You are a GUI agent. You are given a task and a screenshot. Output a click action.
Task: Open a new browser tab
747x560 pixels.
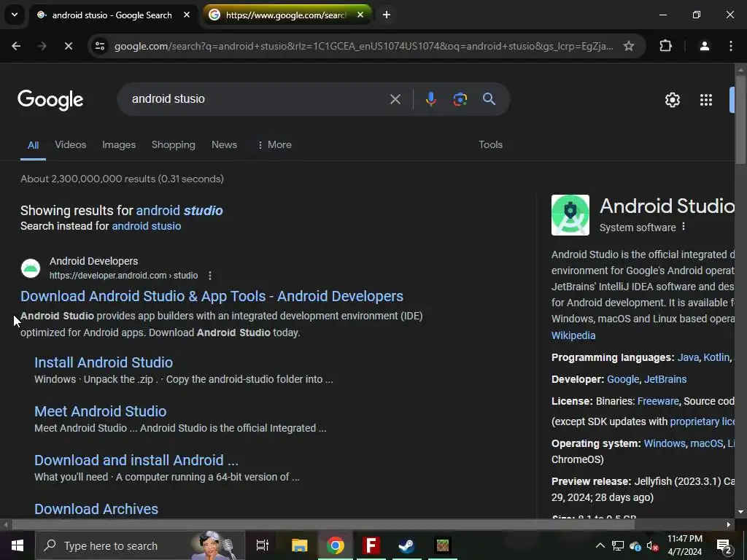387,15
